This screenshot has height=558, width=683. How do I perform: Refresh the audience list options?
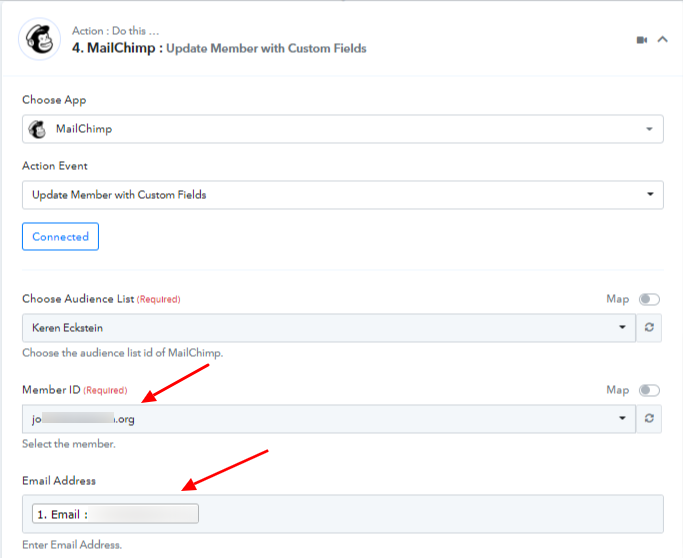coord(649,328)
